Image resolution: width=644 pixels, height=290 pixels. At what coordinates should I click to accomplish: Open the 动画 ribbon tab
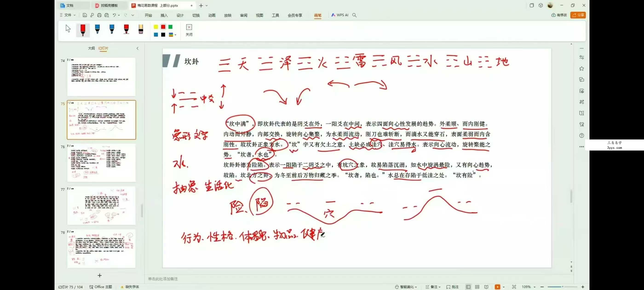(x=212, y=15)
